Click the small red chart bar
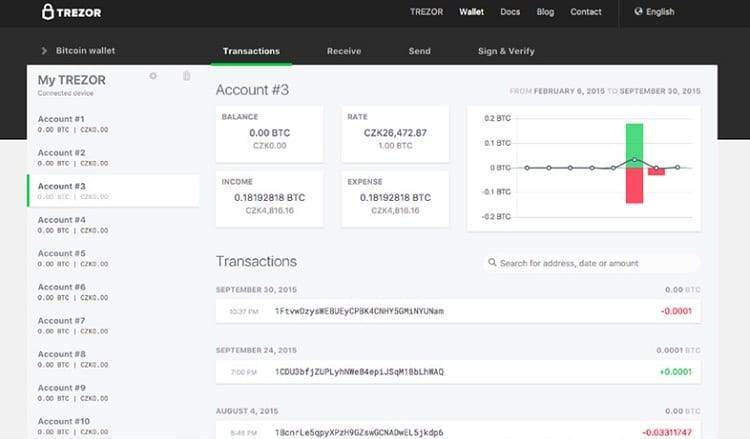Image resolution: width=750 pixels, height=439 pixels. (656, 172)
